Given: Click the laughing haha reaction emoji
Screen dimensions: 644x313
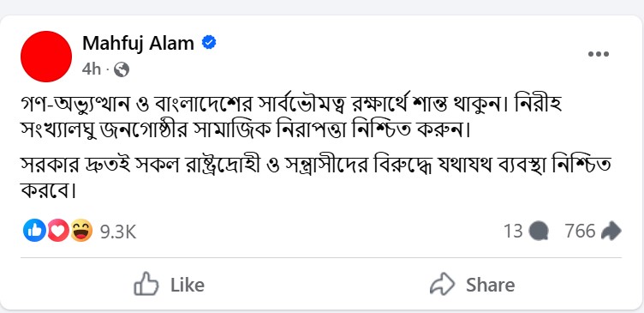Looking at the screenshot, I should (81, 231).
